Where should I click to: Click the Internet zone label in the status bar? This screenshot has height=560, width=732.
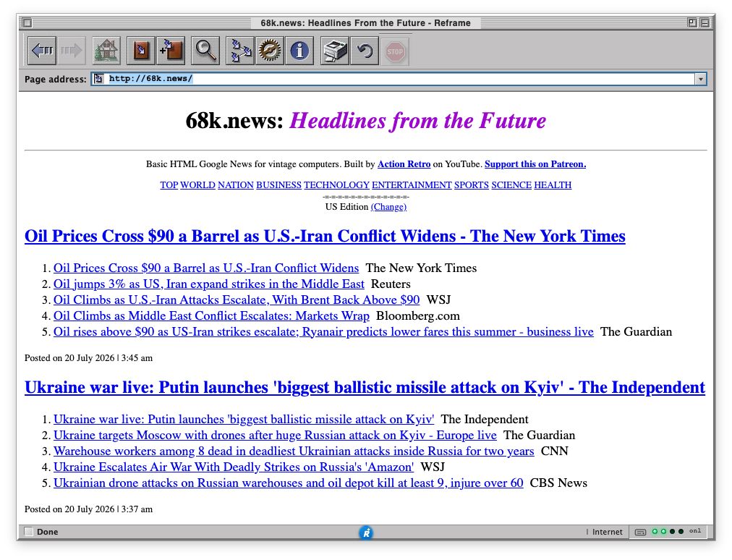[608, 532]
